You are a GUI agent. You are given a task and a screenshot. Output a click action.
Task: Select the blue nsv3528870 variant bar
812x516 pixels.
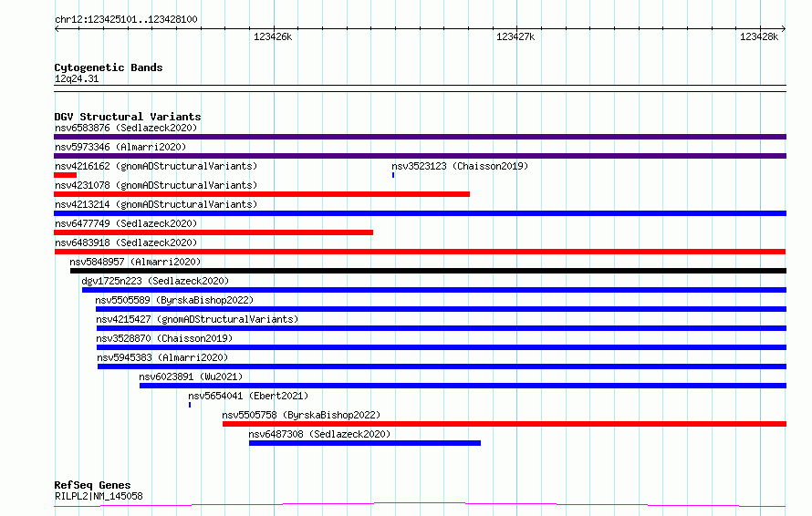pos(442,347)
